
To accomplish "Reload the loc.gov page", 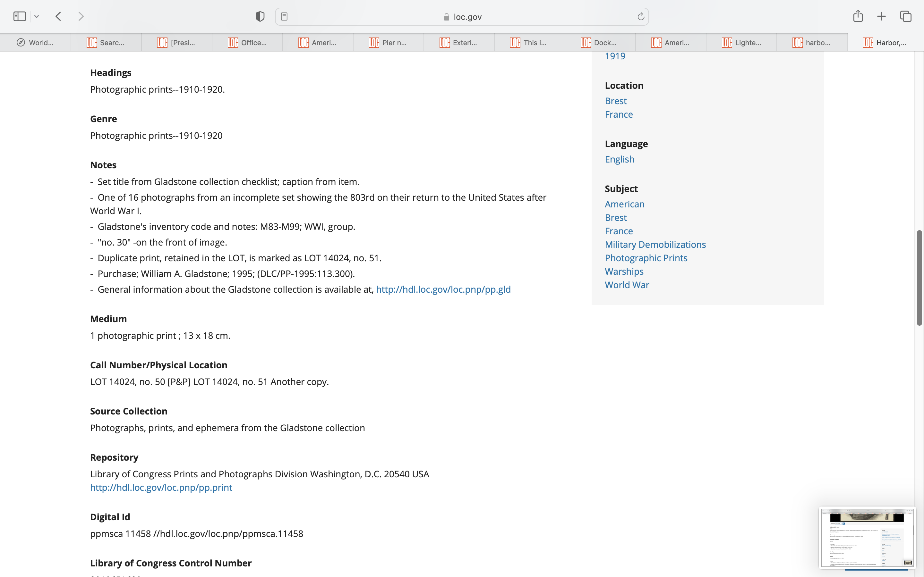I will (641, 16).
